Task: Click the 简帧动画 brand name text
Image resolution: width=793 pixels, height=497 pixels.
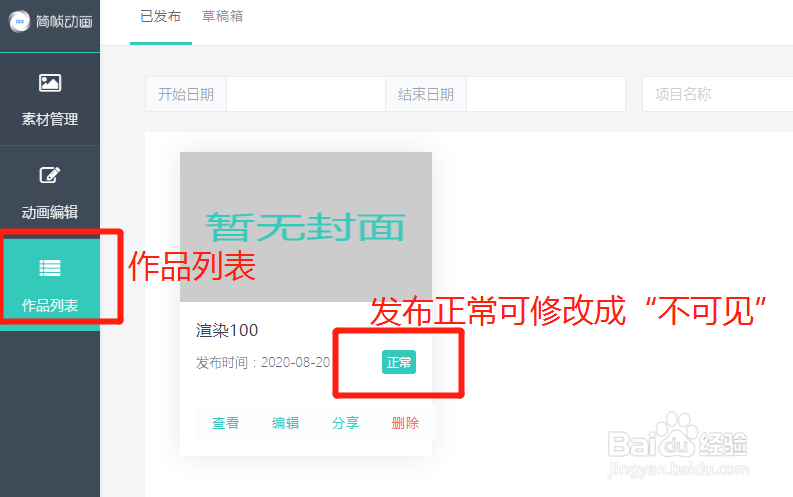Action: (x=64, y=21)
